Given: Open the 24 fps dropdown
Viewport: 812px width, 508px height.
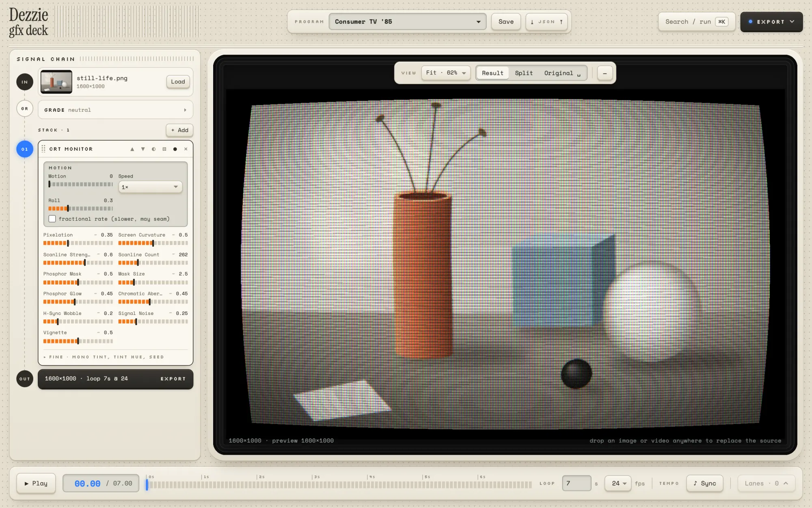Looking at the screenshot, I should click(618, 483).
